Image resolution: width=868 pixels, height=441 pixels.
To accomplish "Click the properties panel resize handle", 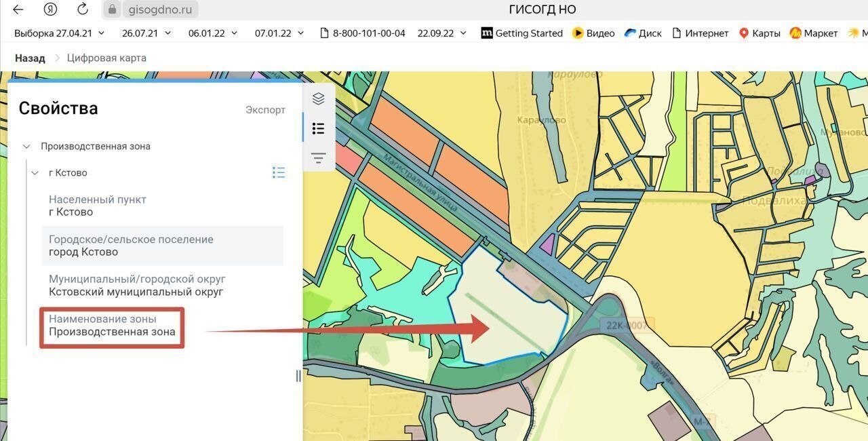I will tap(298, 376).
